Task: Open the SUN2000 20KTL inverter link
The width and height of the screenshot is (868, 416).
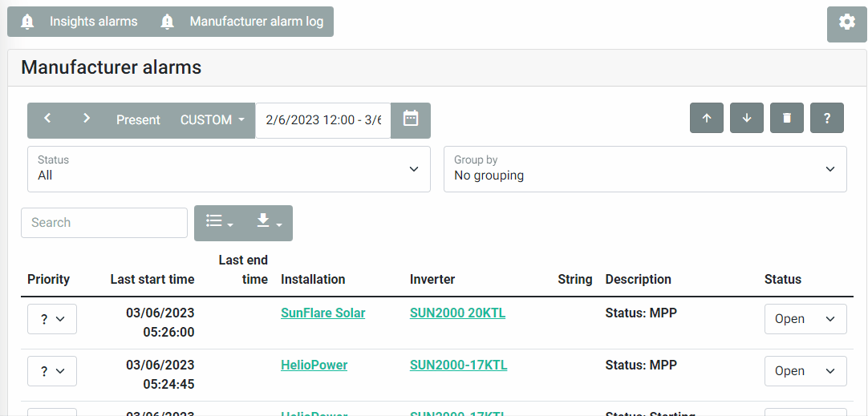Action: tap(457, 313)
